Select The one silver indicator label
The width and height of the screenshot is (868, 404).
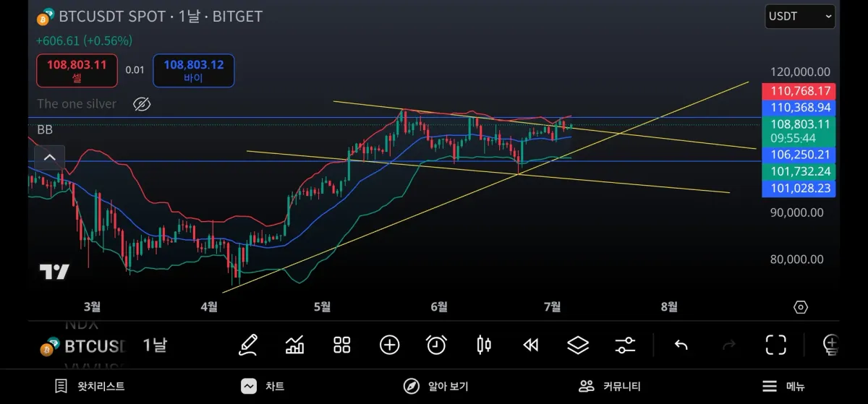tap(77, 104)
